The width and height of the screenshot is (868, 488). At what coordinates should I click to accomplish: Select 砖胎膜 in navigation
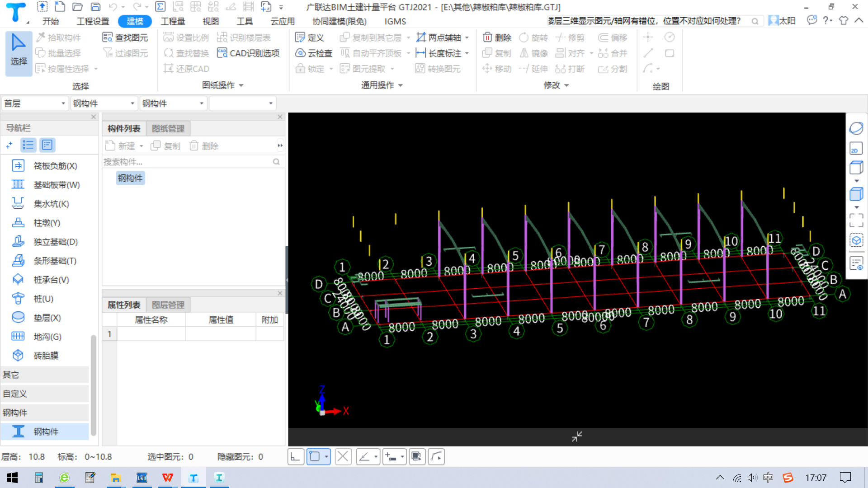pos(45,356)
